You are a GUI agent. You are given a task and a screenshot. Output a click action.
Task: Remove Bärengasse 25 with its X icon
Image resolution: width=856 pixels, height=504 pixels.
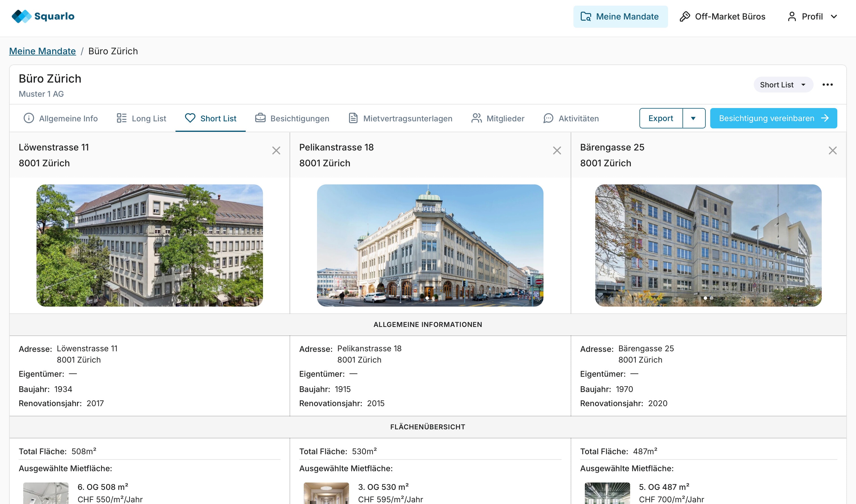pyautogui.click(x=832, y=150)
